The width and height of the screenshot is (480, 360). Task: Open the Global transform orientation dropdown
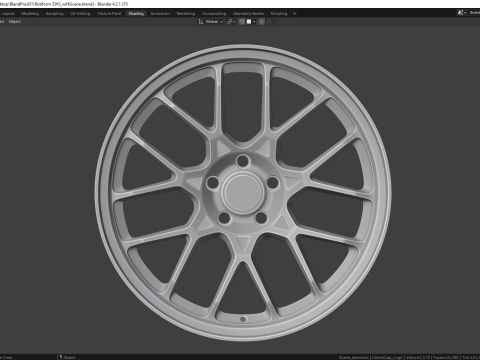[x=211, y=22]
